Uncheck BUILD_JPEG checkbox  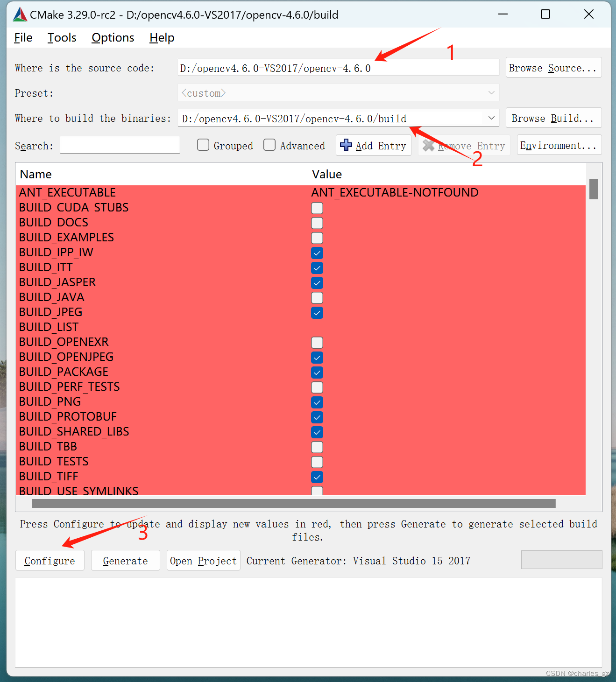[317, 313]
